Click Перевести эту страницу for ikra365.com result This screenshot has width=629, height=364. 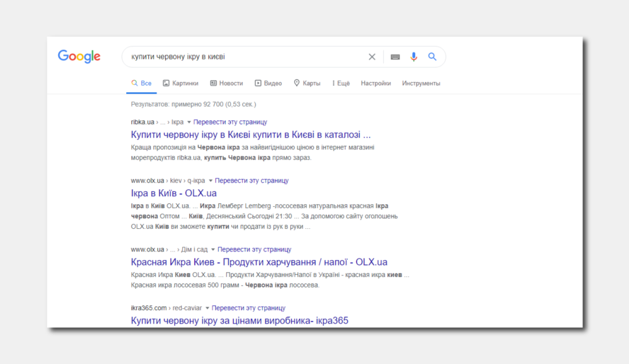tap(249, 308)
